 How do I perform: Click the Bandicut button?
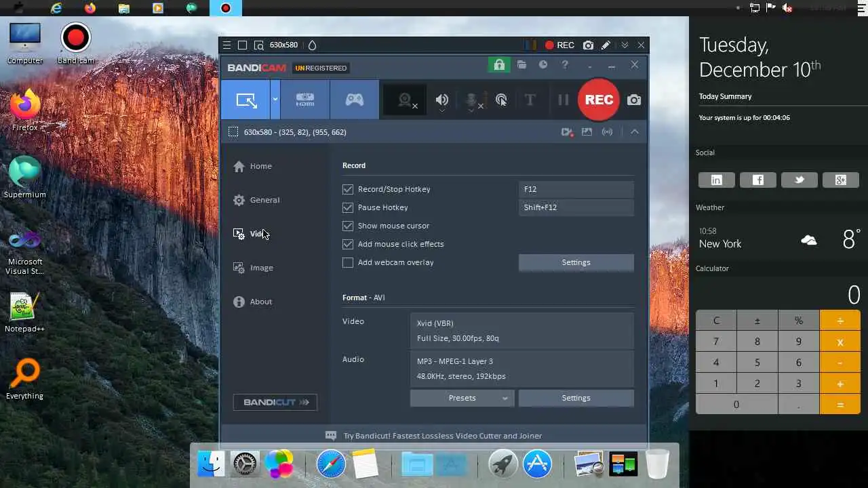point(275,402)
